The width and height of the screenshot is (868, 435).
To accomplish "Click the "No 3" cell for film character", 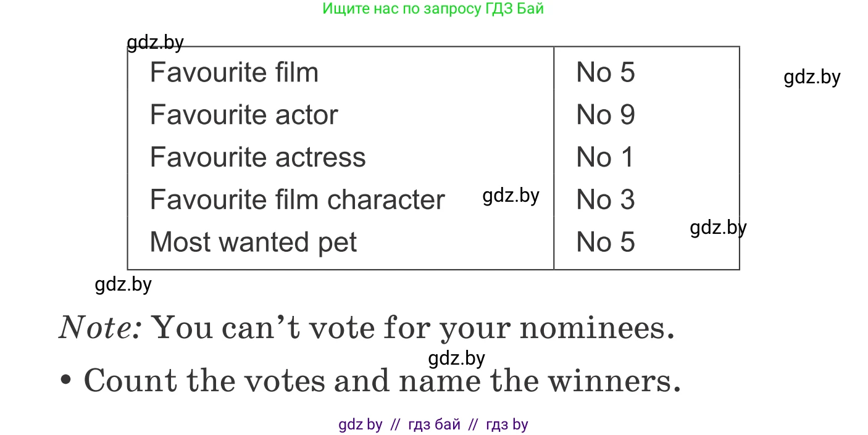I will click(605, 200).
